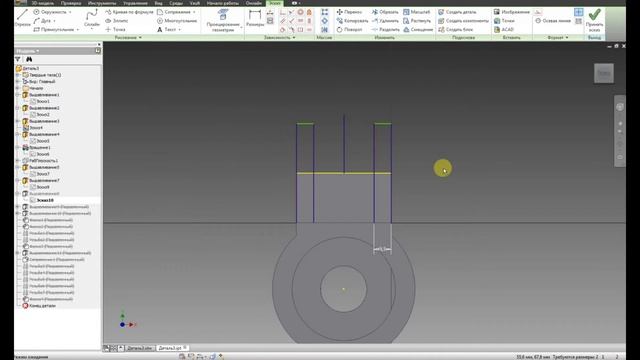Expand Начало folder in tree

pos(18,88)
